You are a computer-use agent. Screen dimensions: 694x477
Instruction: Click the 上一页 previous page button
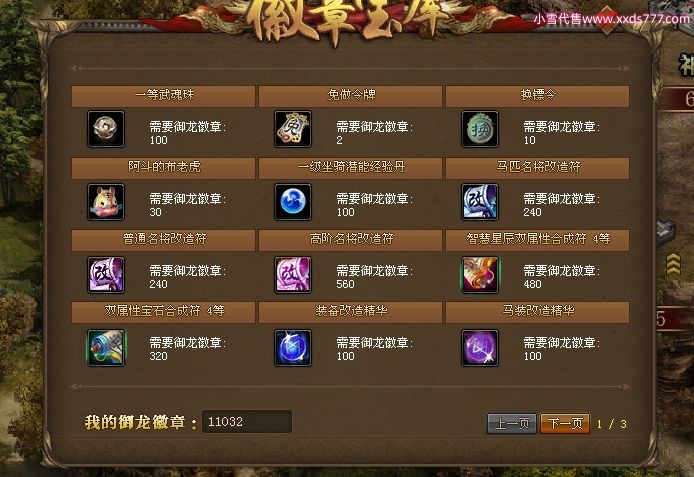(512, 424)
